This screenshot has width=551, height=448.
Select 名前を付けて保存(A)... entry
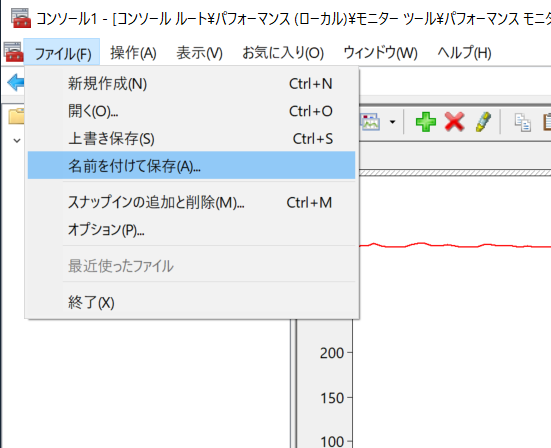point(192,165)
